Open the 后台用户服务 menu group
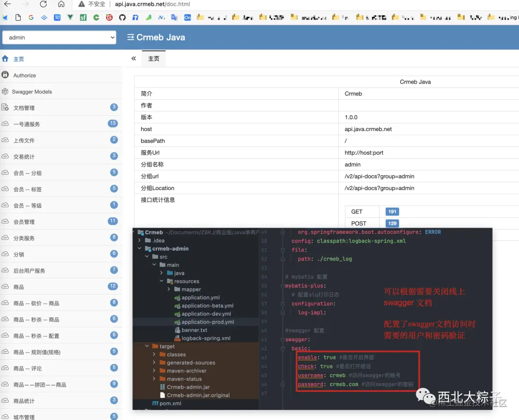519x420 pixels. 61,271
